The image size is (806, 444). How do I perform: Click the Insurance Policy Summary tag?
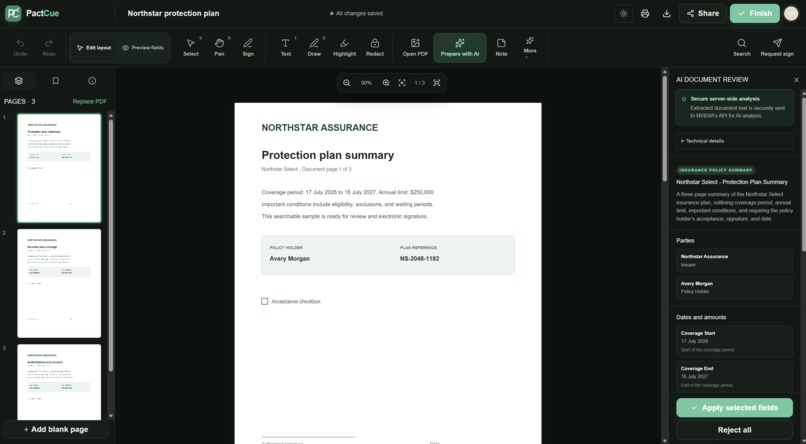pos(716,170)
